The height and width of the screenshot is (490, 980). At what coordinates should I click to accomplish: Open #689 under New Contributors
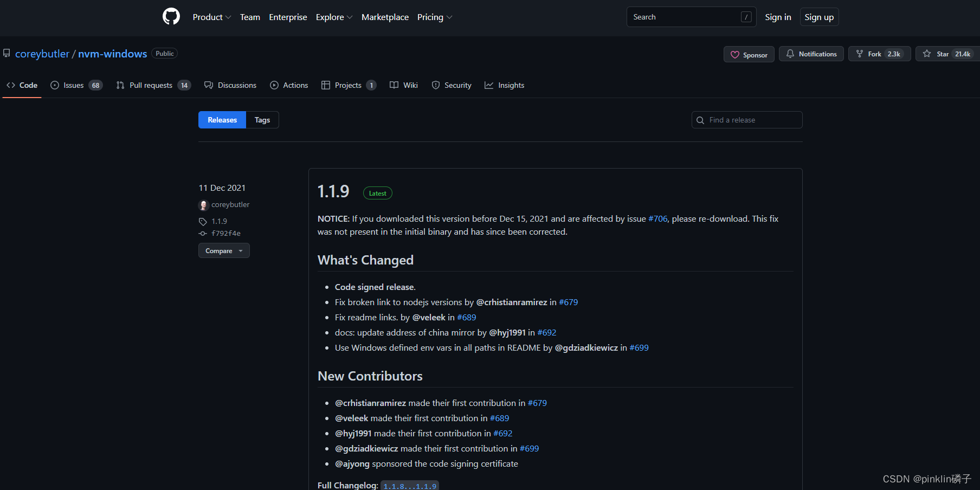[500, 418]
